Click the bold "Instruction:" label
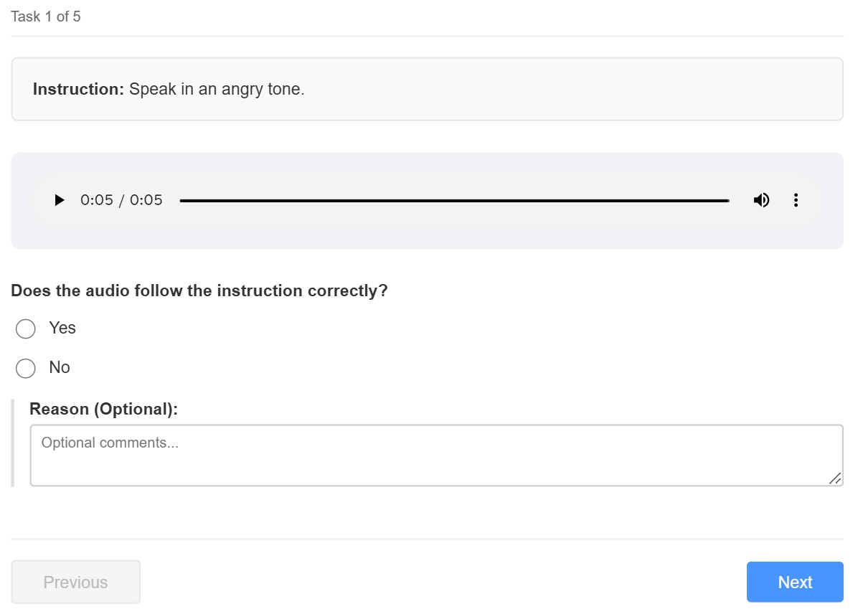Image resolution: width=868 pixels, height=614 pixels. (79, 90)
